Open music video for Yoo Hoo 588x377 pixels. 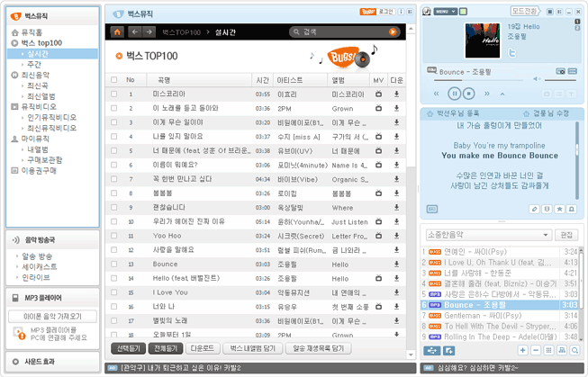[x=379, y=236]
